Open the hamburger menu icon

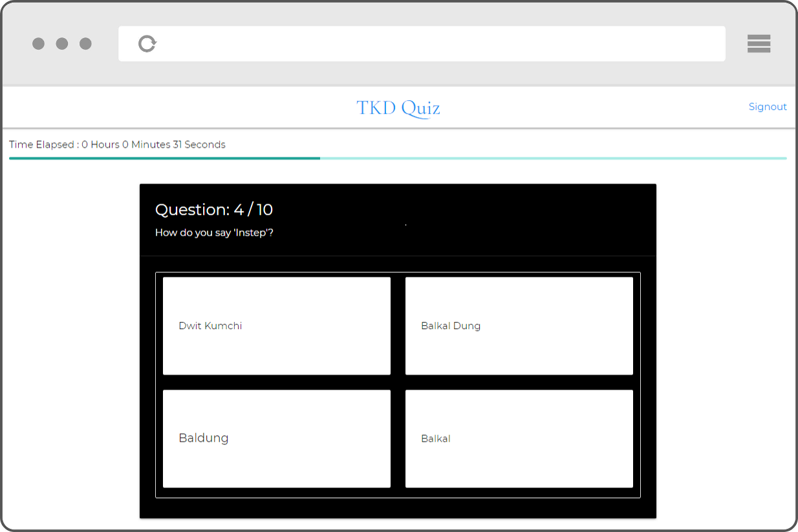(x=759, y=43)
